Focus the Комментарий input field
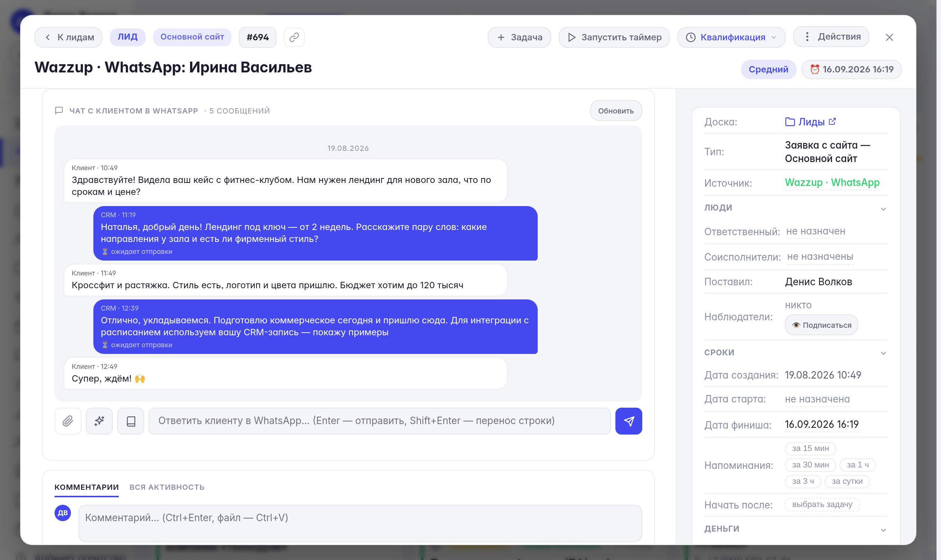Screen dimensions: 941x560 (x=360, y=523)
